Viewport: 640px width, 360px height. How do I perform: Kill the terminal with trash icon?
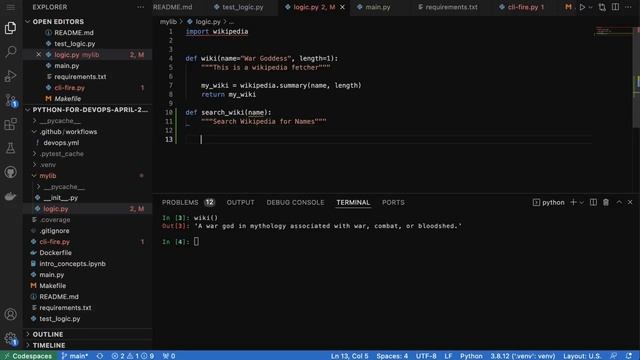tap(606, 202)
